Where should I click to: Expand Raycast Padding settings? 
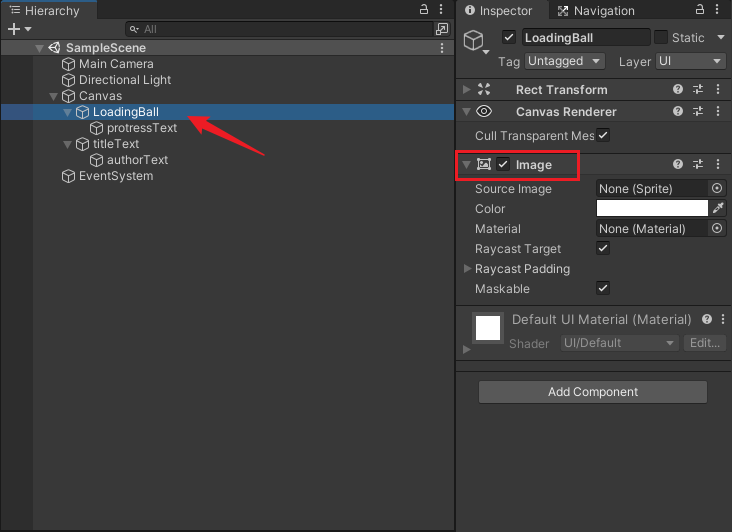[467, 268]
